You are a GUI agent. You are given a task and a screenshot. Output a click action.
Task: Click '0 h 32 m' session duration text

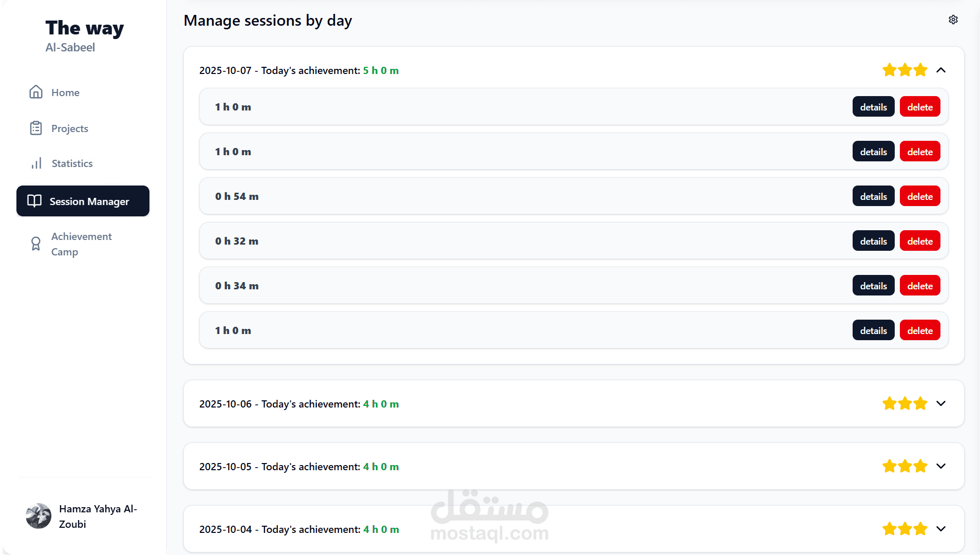point(237,241)
